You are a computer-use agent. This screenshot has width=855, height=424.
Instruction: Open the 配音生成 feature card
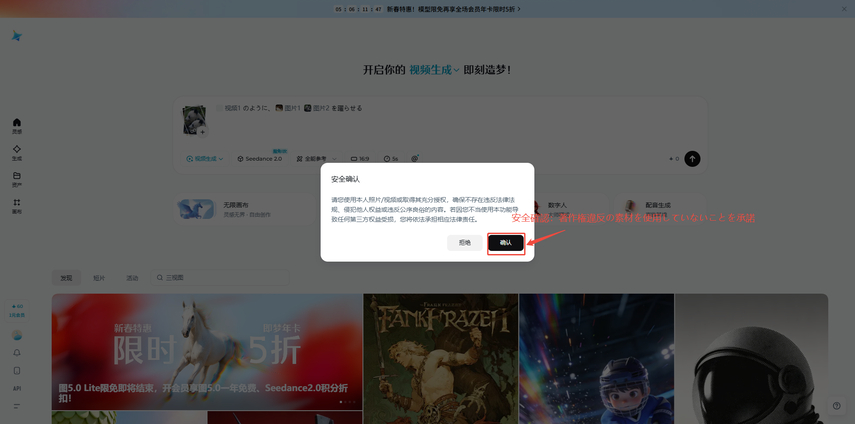[x=659, y=209]
